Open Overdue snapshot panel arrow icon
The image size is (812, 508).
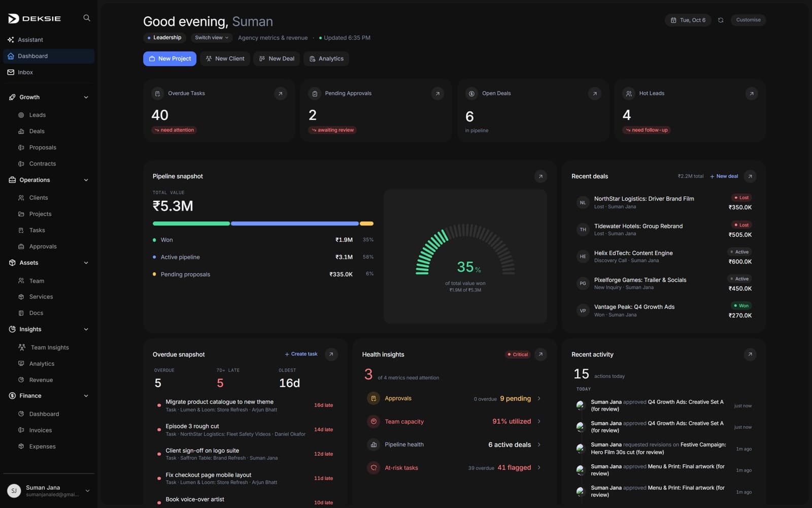(331, 354)
